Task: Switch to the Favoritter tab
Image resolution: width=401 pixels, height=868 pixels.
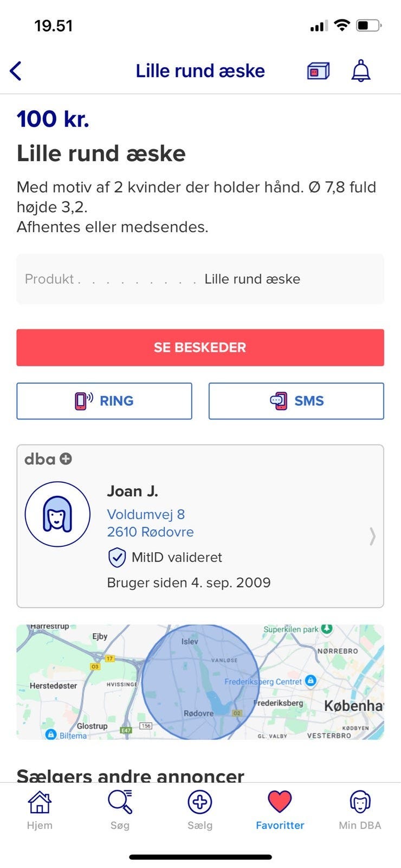Action: pos(280,810)
